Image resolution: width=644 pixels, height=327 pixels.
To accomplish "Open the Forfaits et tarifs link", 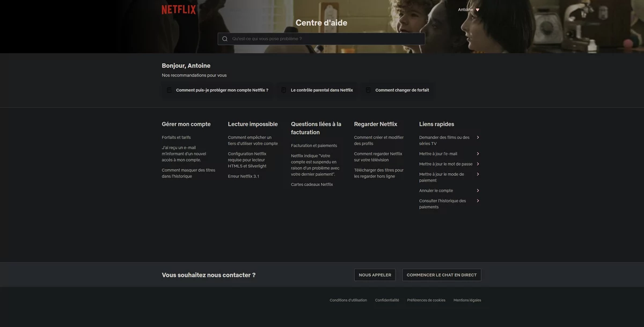I will pos(176,137).
